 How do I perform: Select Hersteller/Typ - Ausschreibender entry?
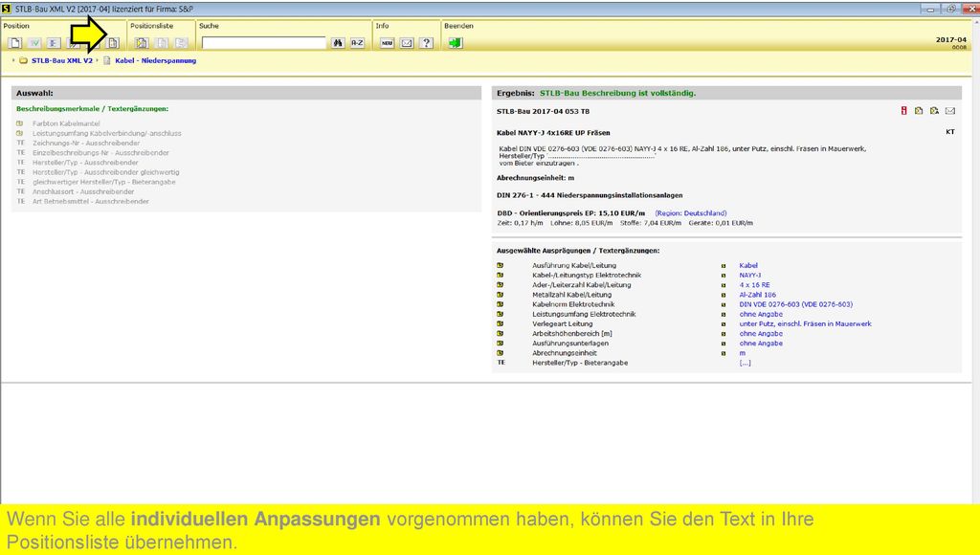pos(85,163)
